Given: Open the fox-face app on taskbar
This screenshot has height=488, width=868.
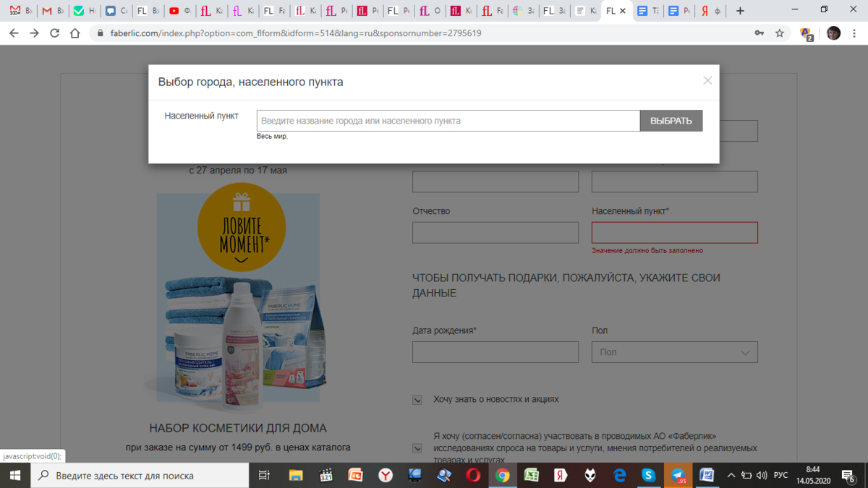Looking at the screenshot, I should point(590,475).
